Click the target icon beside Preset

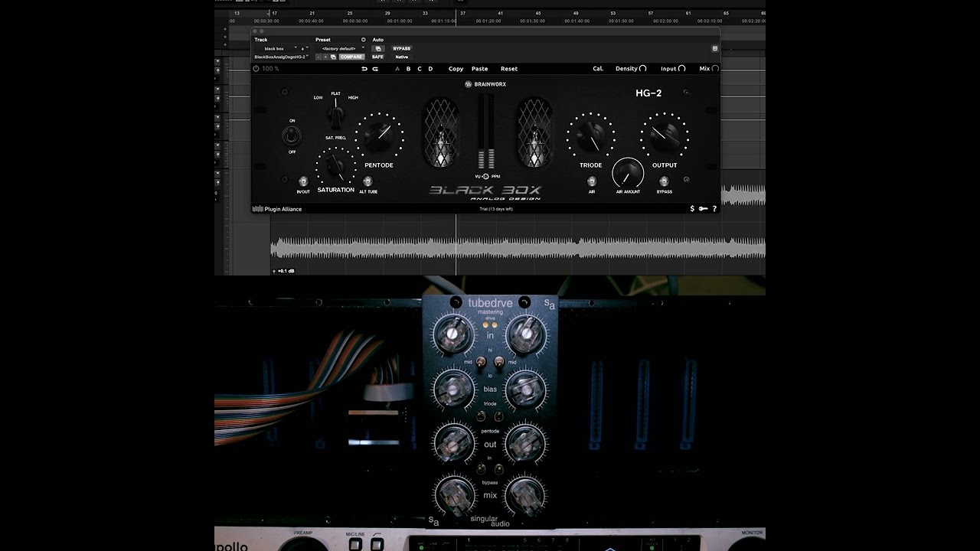tap(364, 40)
